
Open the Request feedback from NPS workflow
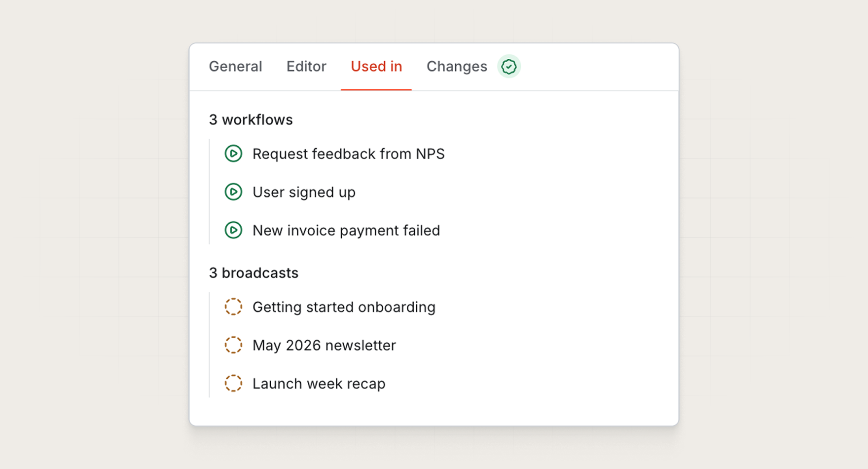point(348,154)
